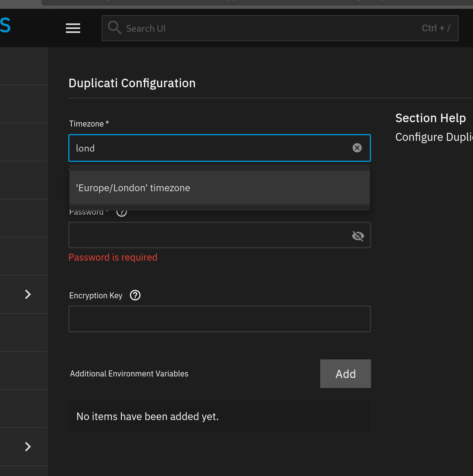Screen dimensions: 473x476
Task: Focus the Search UI field
Action: [280, 28]
